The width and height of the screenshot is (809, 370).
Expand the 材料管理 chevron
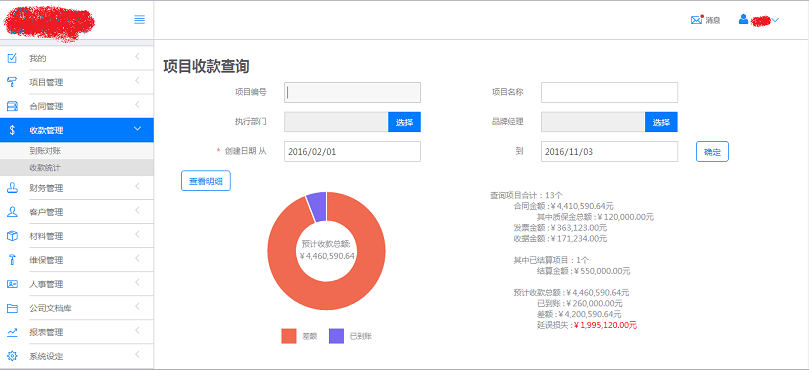[137, 234]
